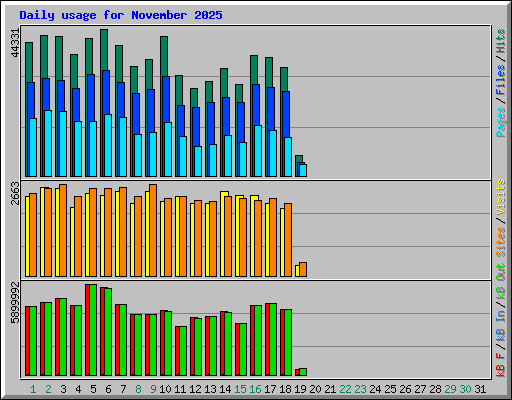Click day 19 on the x-axis
This screenshot has width=512, height=400.
300,389
